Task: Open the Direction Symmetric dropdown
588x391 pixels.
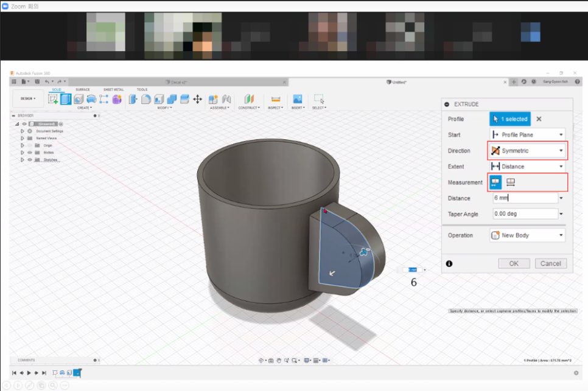Action: (x=527, y=151)
